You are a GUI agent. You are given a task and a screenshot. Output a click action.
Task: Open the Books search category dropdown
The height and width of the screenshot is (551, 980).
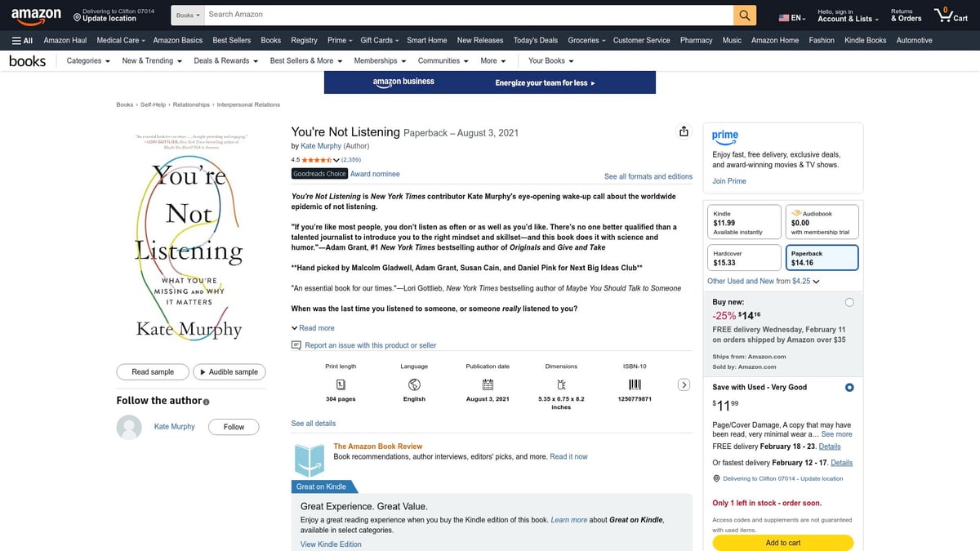point(187,14)
